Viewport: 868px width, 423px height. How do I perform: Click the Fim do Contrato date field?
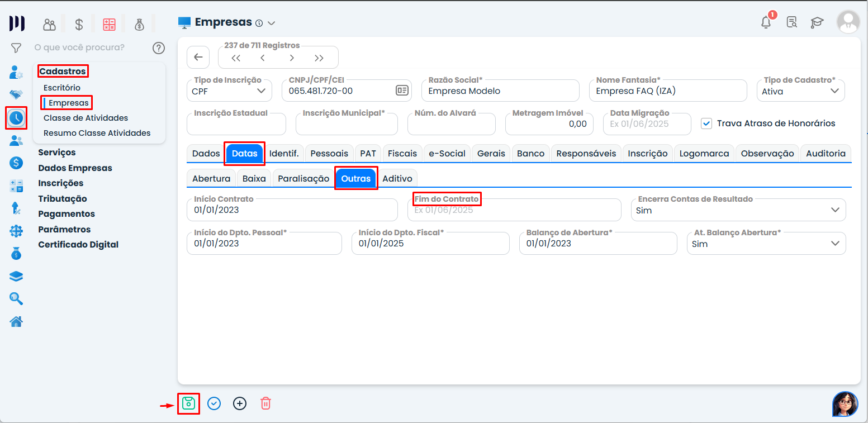point(514,211)
